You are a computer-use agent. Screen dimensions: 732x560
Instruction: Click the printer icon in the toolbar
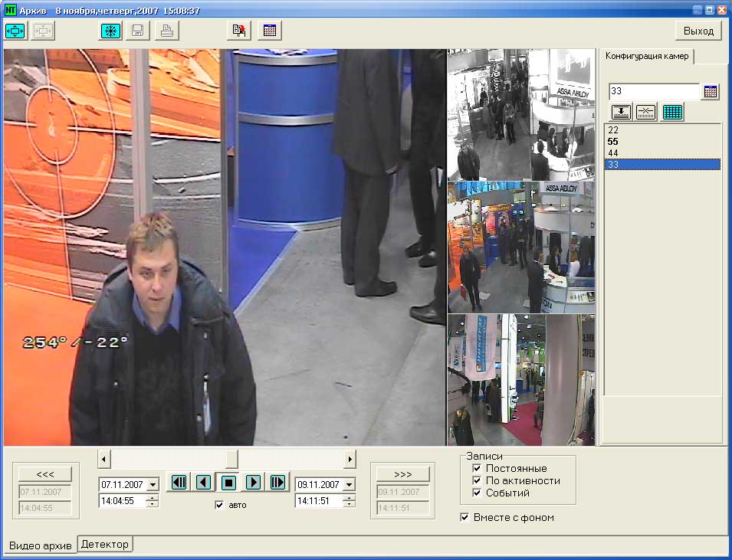[167, 31]
